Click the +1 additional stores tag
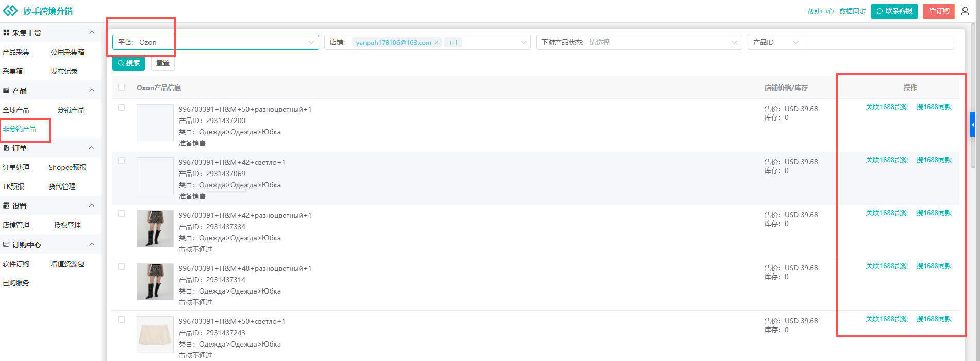Viewport: 980px width, 361px height. click(453, 42)
